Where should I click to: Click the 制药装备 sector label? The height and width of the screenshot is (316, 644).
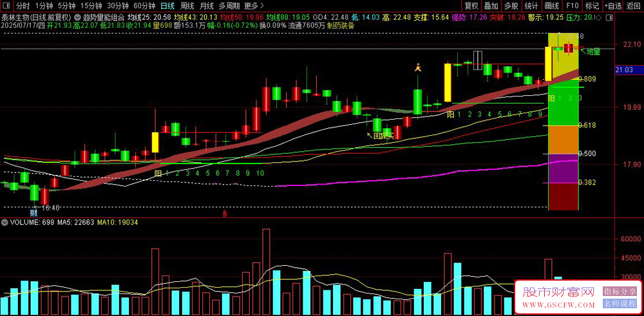point(341,25)
